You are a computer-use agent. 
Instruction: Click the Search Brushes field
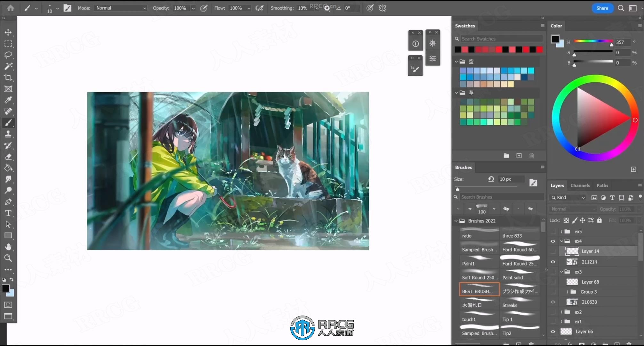[x=502, y=197]
